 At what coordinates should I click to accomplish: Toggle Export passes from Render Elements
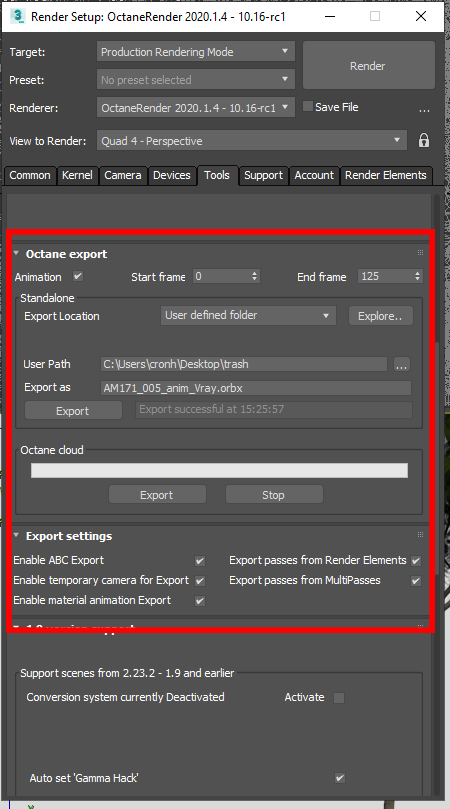[x=415, y=561]
